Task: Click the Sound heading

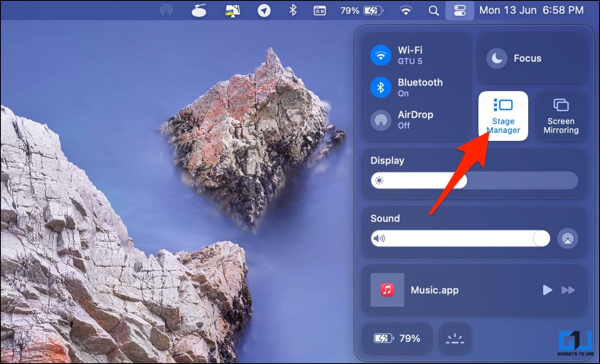Action: pyautogui.click(x=385, y=218)
